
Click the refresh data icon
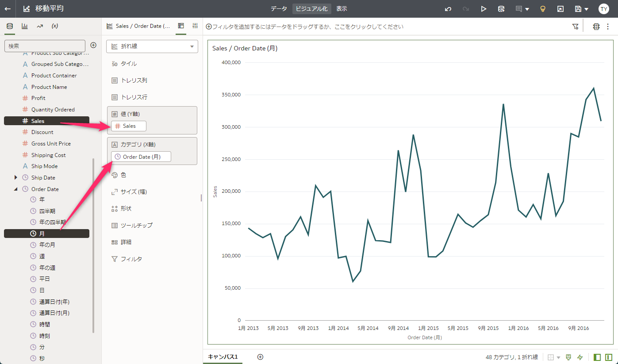click(x=501, y=9)
